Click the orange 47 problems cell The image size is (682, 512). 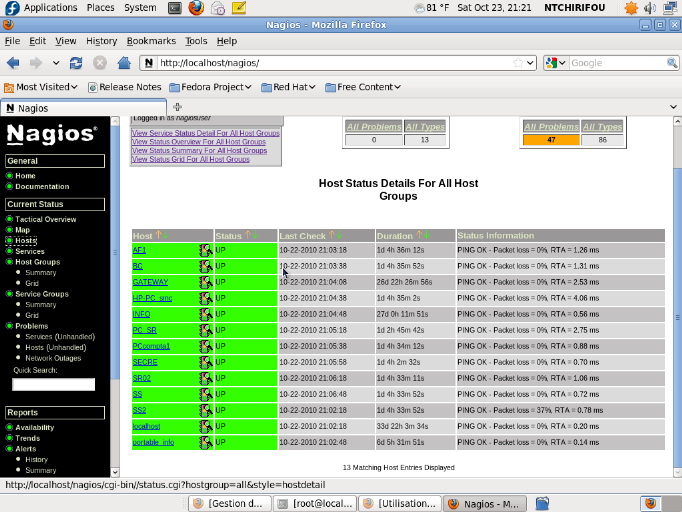tap(551, 140)
